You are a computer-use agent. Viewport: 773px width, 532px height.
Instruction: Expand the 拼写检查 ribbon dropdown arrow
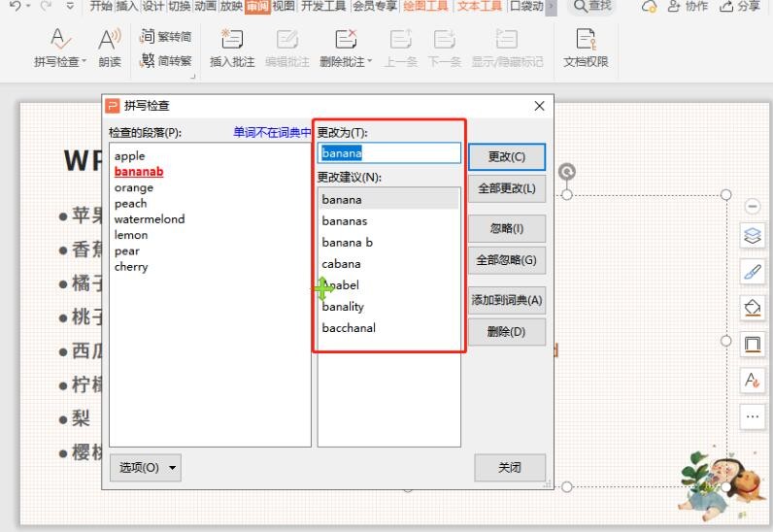point(84,62)
